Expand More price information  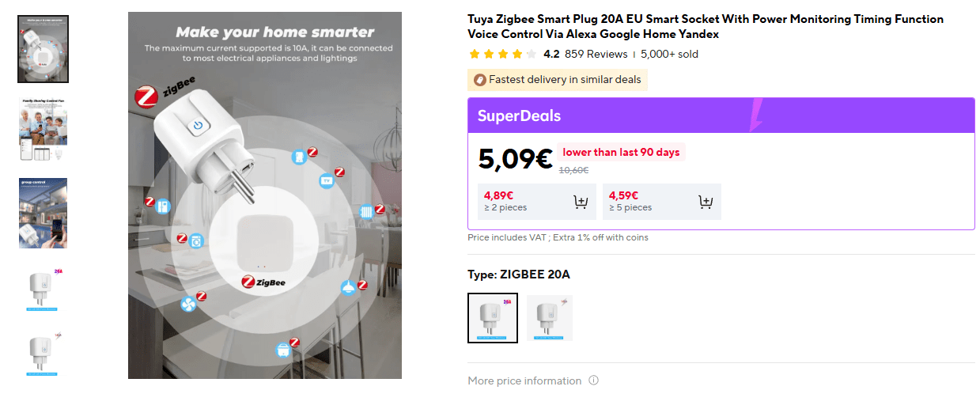click(524, 381)
